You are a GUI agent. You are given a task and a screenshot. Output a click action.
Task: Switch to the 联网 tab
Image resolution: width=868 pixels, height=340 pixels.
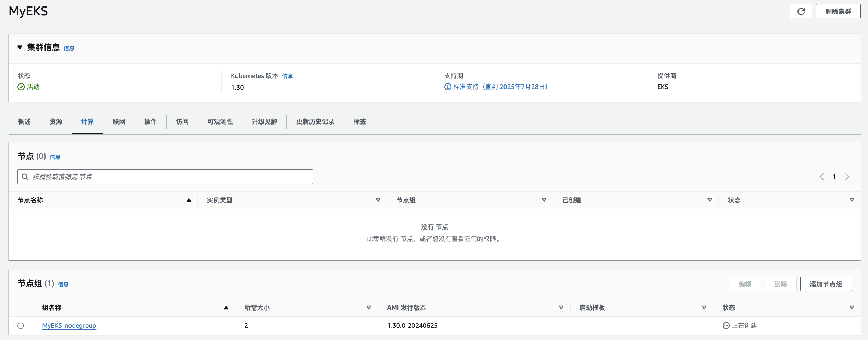pyautogui.click(x=119, y=122)
